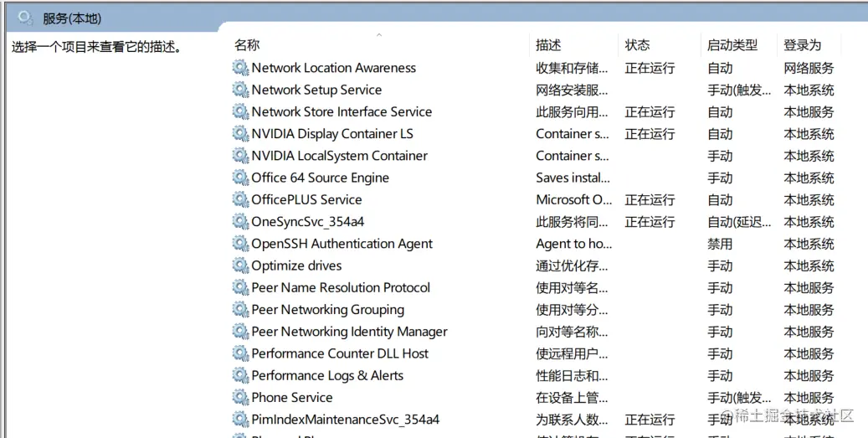Select Office 64 Source Engine service
This screenshot has height=438, width=868.
pos(320,178)
